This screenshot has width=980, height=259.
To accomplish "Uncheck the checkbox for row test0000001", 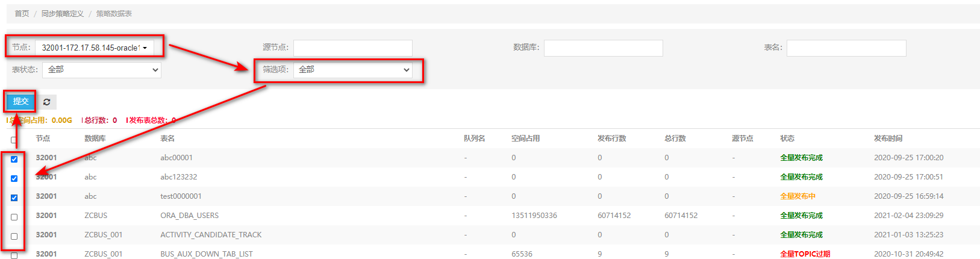I will pos(14,198).
